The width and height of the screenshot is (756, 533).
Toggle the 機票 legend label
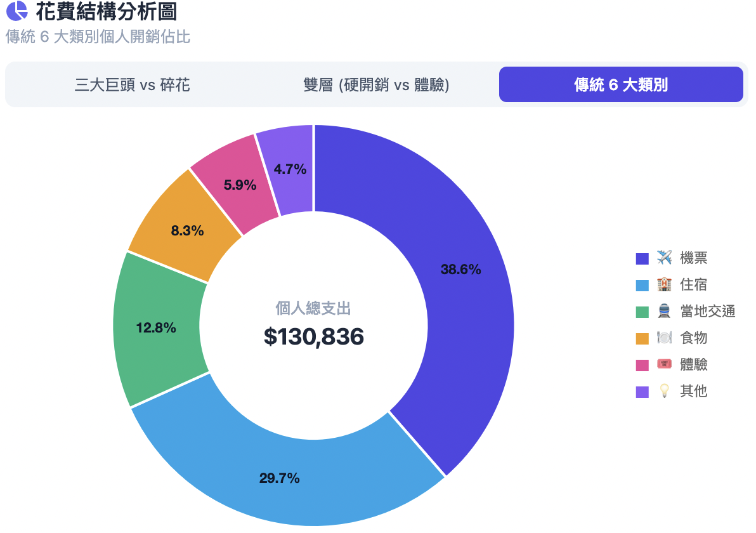point(693,258)
